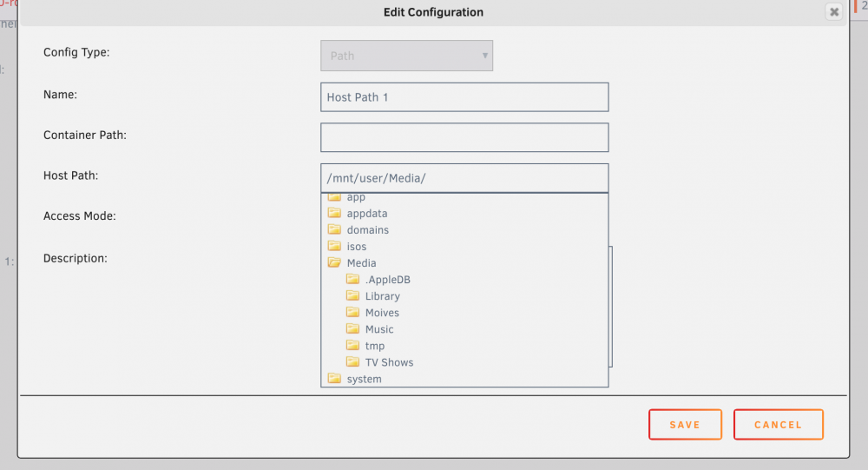
Task: Save the configuration
Action: pyautogui.click(x=686, y=425)
